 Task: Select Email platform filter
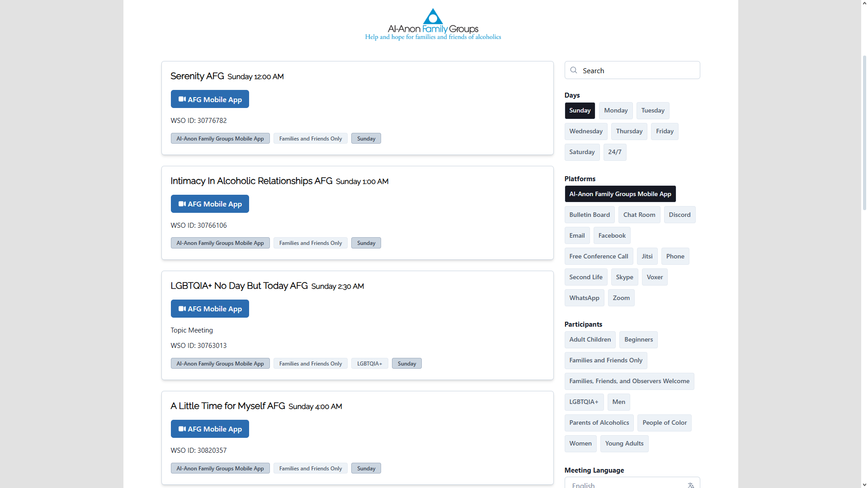pyautogui.click(x=577, y=235)
